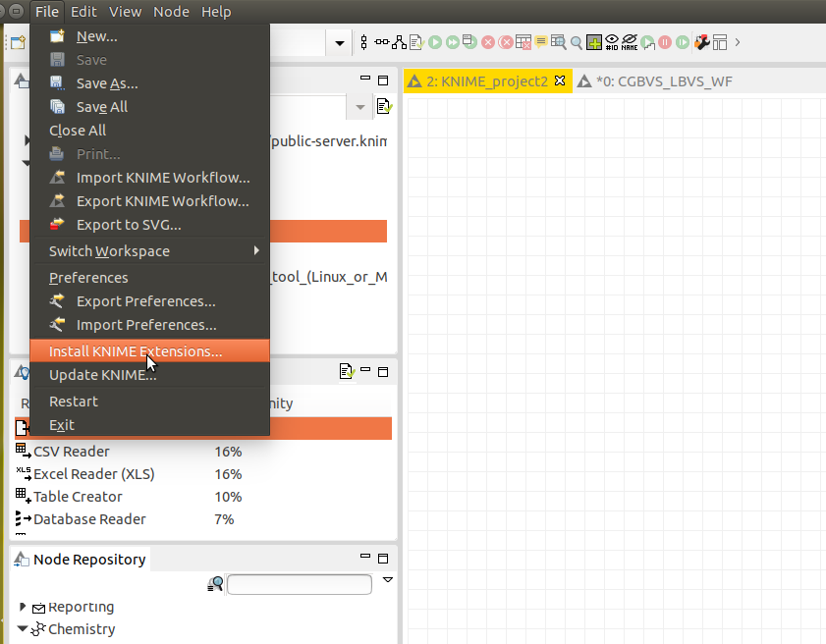Select the Node Repository tab
This screenshot has height=644, width=826.
[81, 560]
